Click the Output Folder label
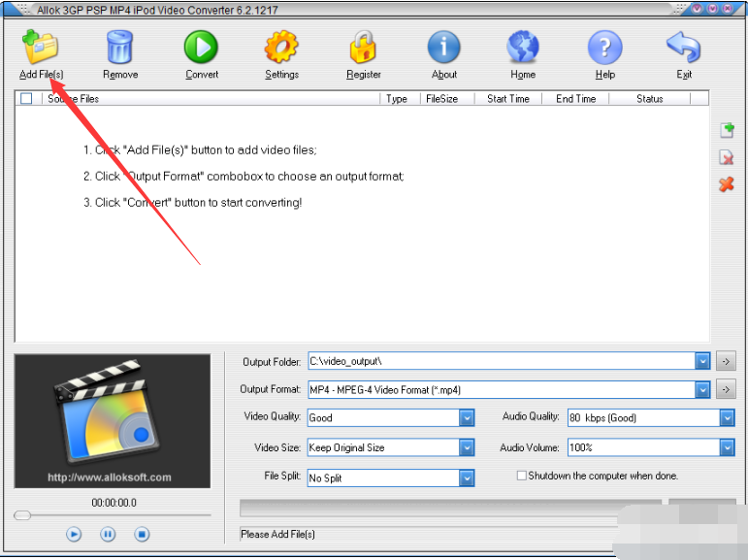 tap(272, 362)
